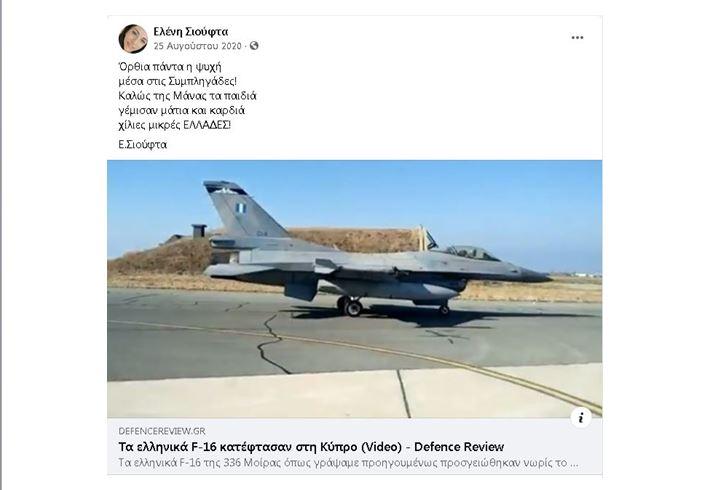Click the post date 25 Αυγούστου 2020
709x490 pixels.
[x=197, y=46]
